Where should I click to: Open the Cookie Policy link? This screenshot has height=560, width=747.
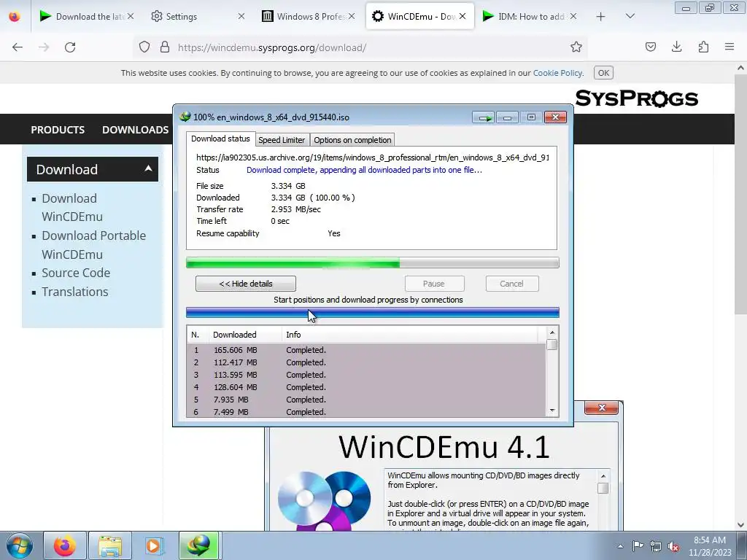557,73
